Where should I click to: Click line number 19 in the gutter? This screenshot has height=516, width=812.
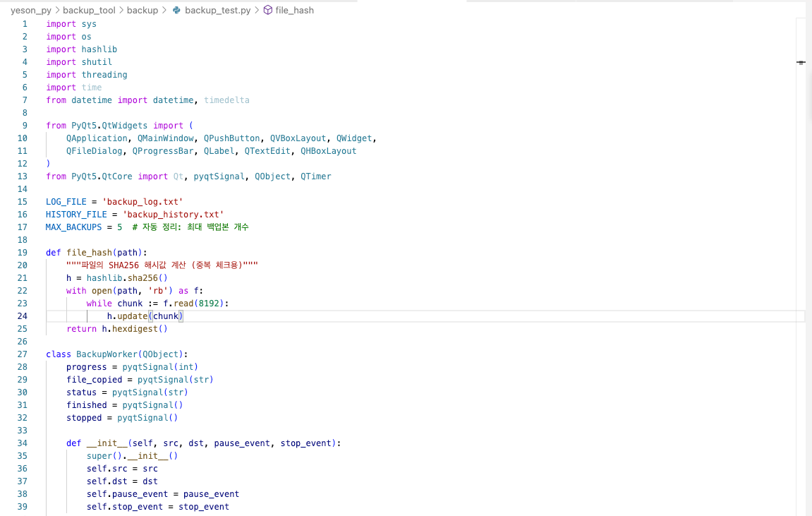click(x=23, y=252)
